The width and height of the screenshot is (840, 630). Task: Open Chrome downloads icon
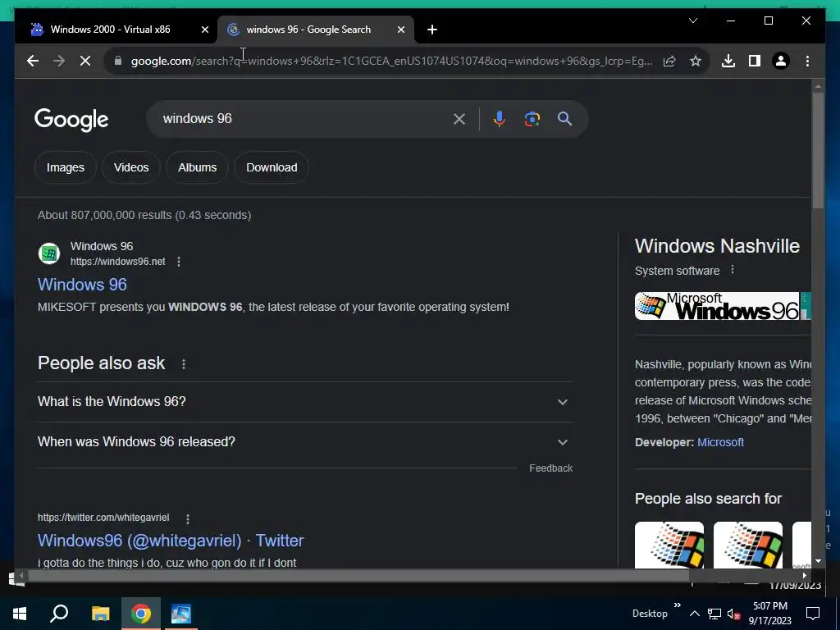[x=728, y=61]
